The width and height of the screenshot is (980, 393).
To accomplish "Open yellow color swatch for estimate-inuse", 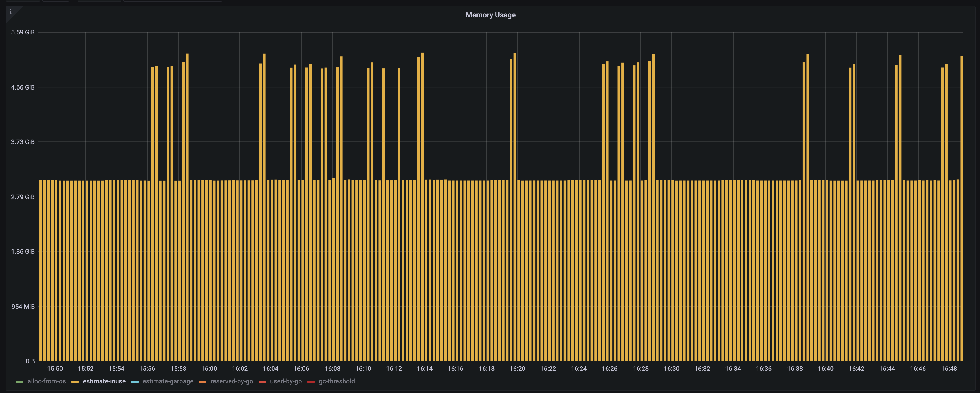I will [x=75, y=382].
